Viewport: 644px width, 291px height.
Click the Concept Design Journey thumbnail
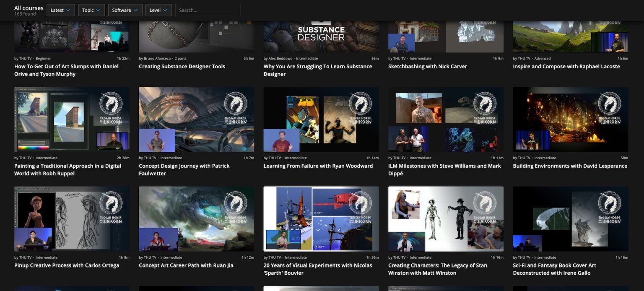(x=196, y=119)
